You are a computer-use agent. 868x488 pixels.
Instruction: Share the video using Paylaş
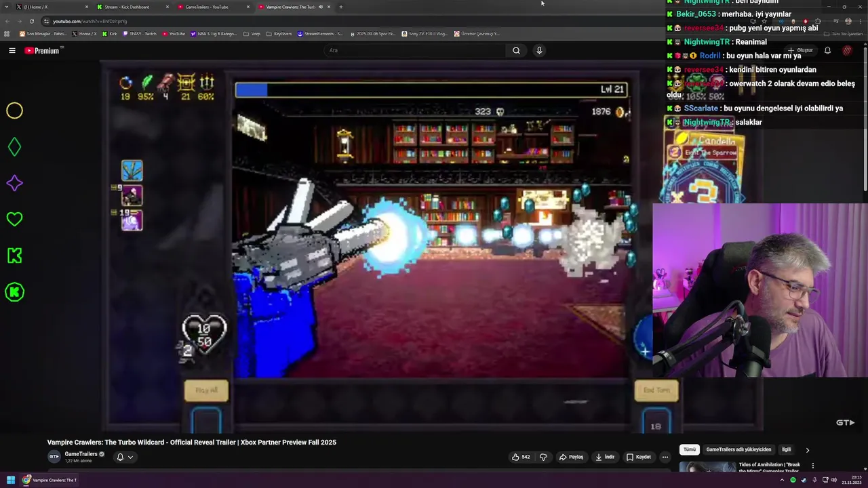click(x=571, y=457)
